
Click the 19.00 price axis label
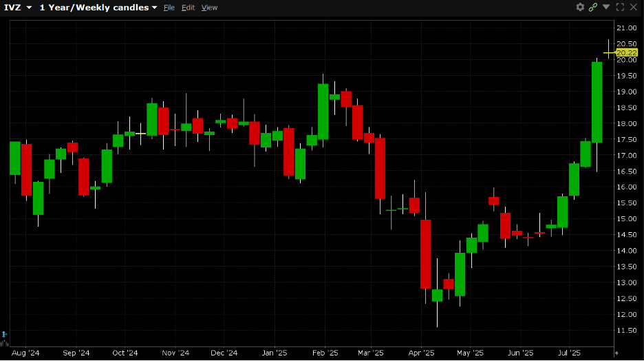[626, 92]
